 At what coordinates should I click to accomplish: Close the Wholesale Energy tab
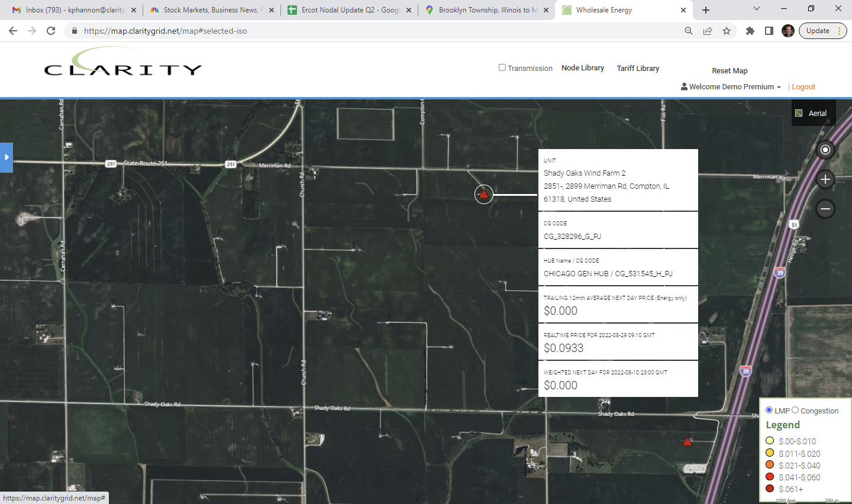pyautogui.click(x=683, y=10)
